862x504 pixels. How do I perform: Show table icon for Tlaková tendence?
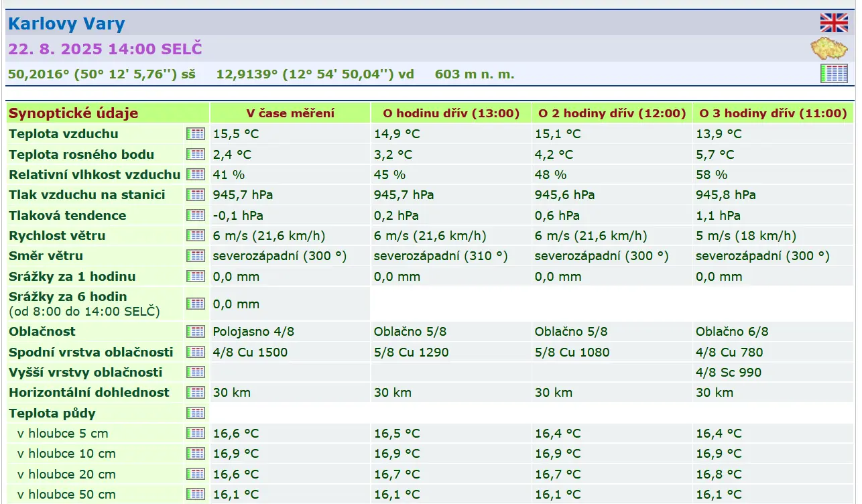[195, 215]
